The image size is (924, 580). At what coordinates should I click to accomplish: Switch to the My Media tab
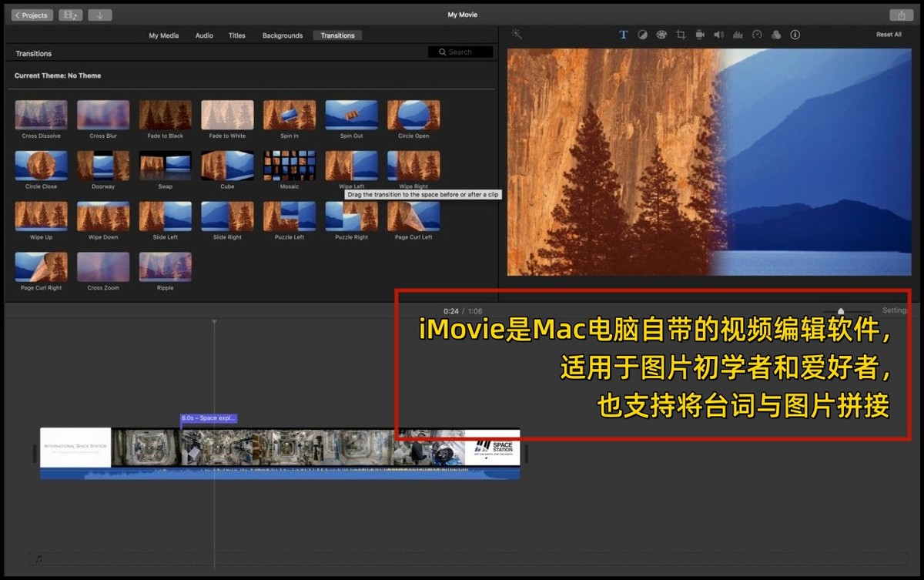coord(163,35)
